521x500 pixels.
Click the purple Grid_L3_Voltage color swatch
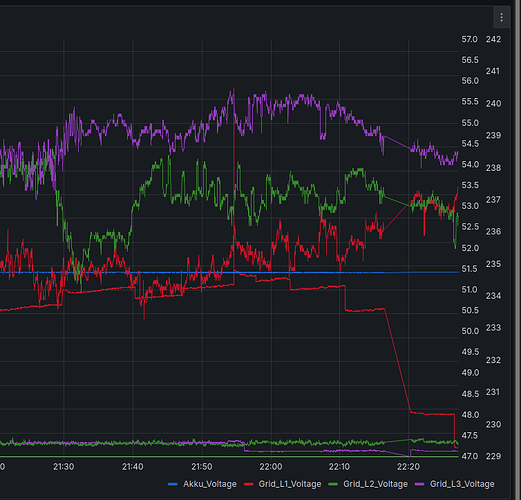coord(419,484)
